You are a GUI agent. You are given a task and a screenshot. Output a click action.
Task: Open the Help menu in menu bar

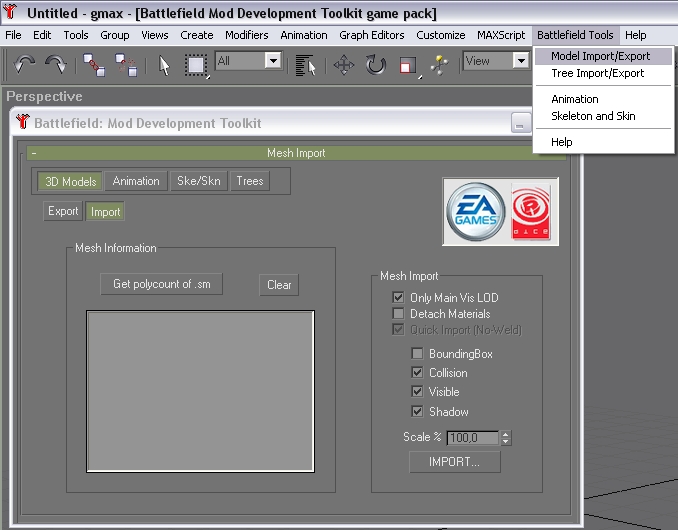[636, 35]
